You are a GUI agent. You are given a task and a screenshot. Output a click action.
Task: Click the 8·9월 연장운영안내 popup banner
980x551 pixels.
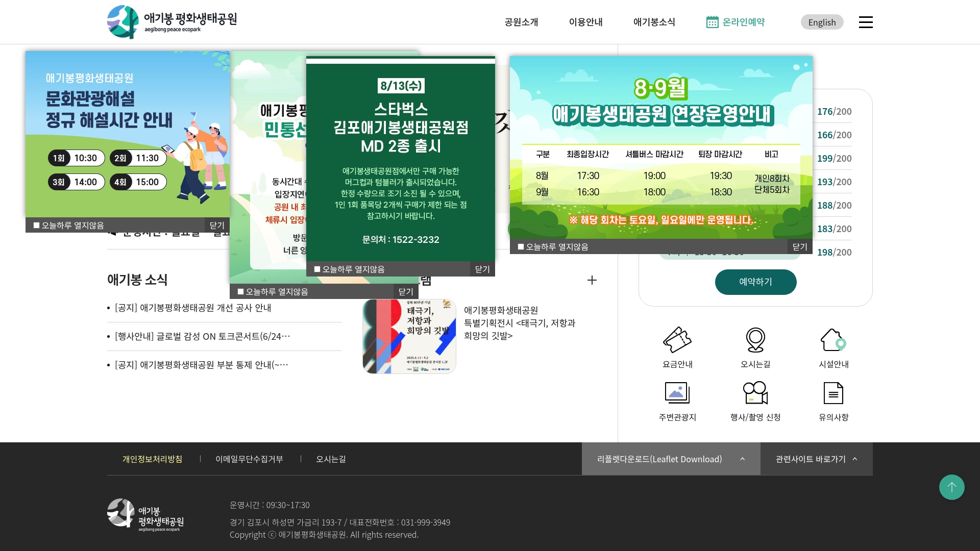pyautogui.click(x=661, y=147)
